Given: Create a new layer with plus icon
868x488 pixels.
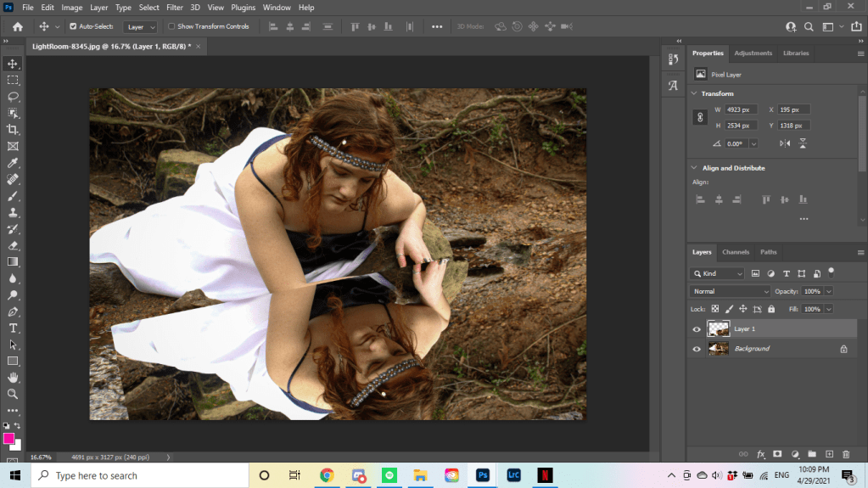Looking at the screenshot, I should 830,454.
